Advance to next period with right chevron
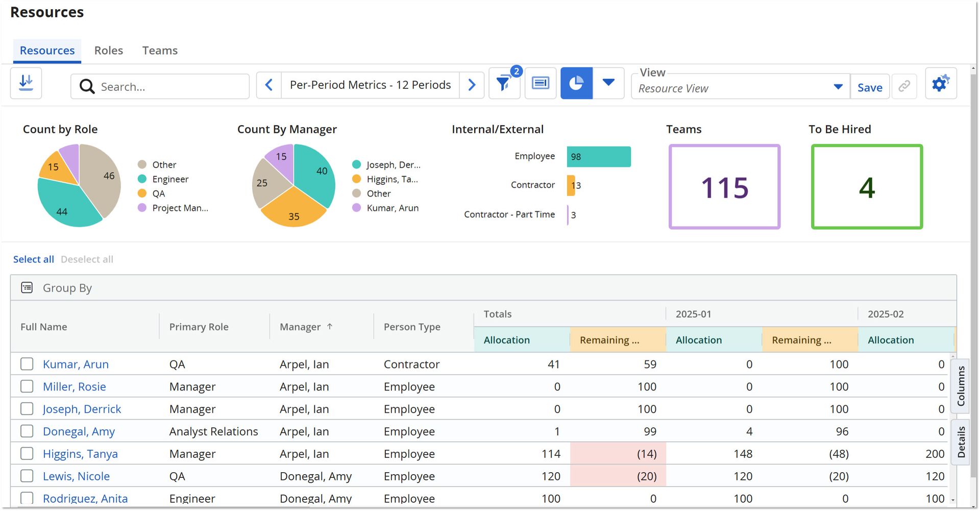The height and width of the screenshot is (511, 980). pos(472,85)
